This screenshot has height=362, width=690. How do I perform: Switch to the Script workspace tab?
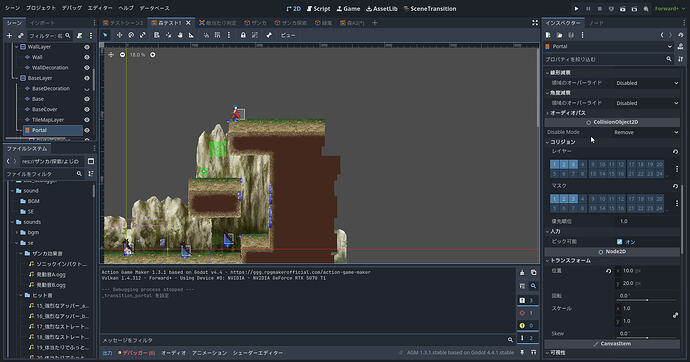point(319,8)
